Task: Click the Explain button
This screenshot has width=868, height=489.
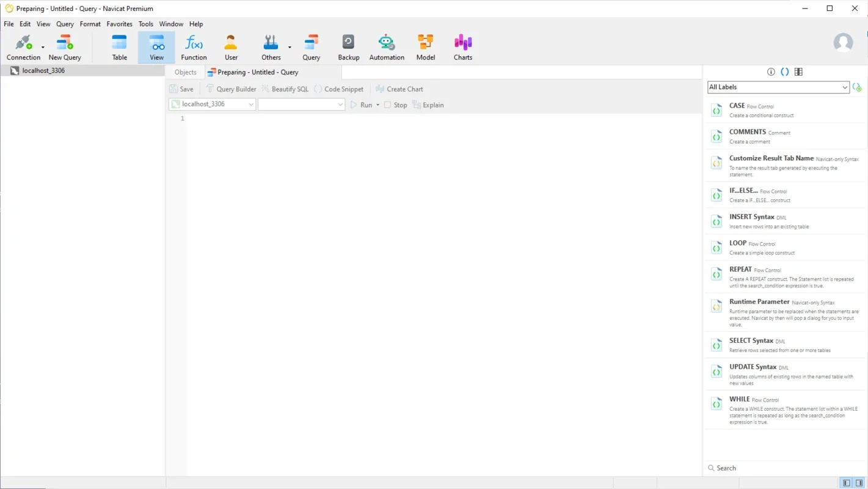Action: tap(428, 105)
